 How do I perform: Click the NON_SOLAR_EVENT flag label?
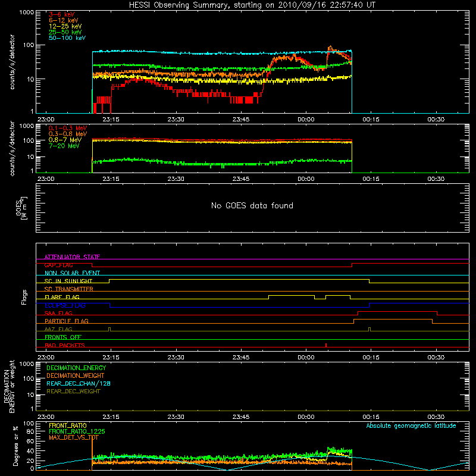pyautogui.click(x=72, y=273)
